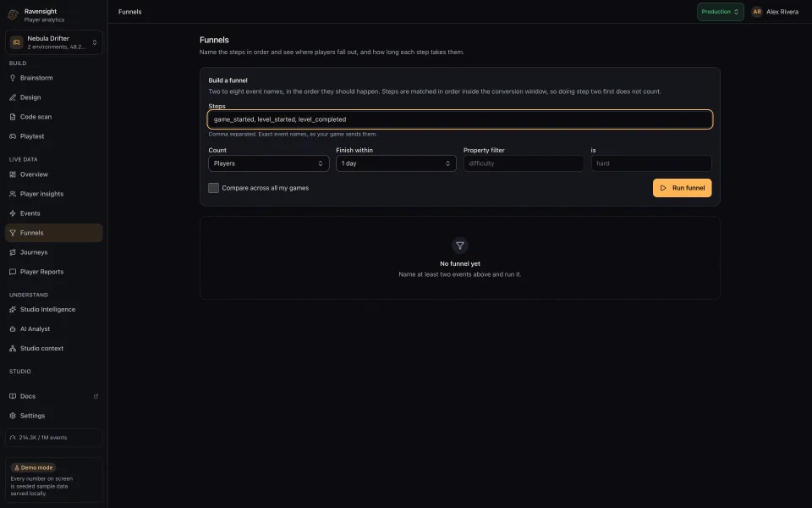This screenshot has height=508, width=812.
Task: Click the AI Analyst robot icon
Action: pos(13,329)
